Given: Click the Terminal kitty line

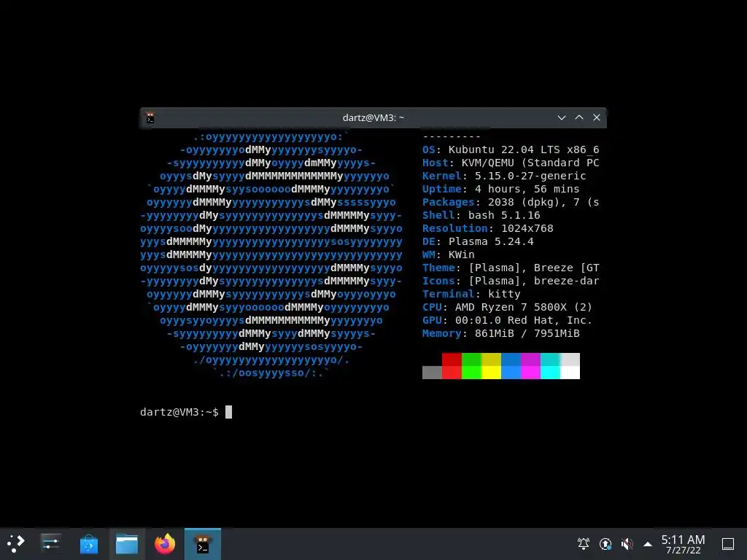Looking at the screenshot, I should coord(471,294).
